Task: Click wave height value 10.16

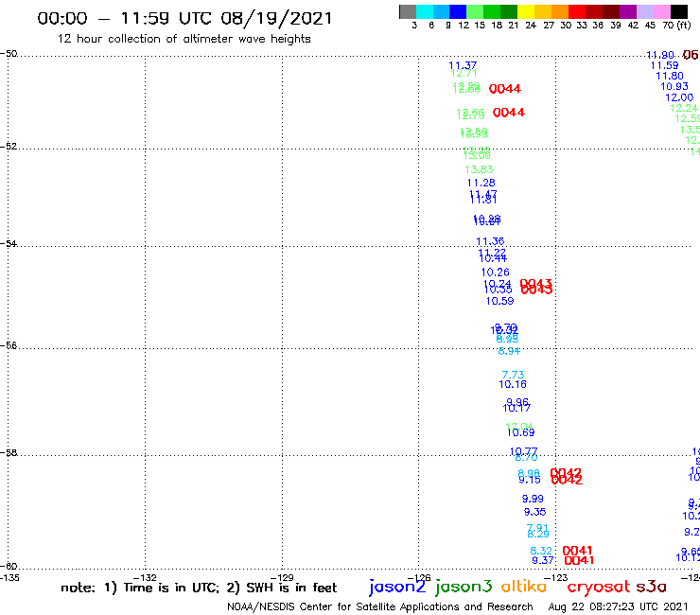Action: coord(513,384)
